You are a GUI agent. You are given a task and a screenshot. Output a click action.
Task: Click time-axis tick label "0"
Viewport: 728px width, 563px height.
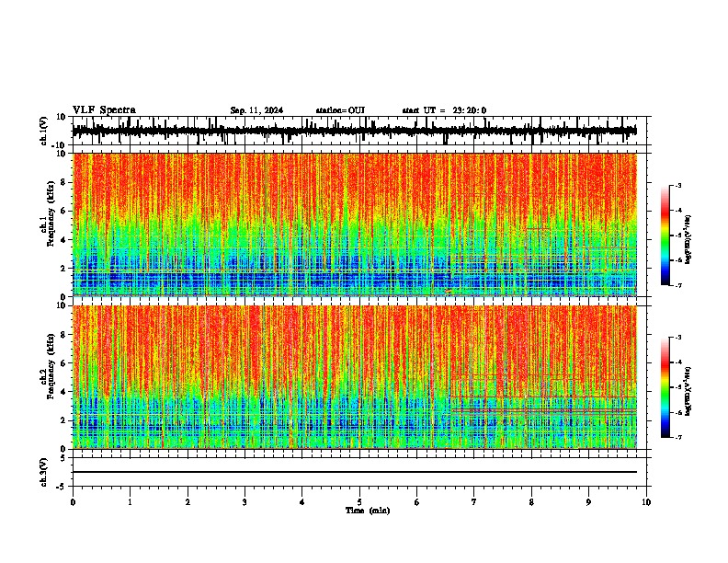tap(73, 502)
